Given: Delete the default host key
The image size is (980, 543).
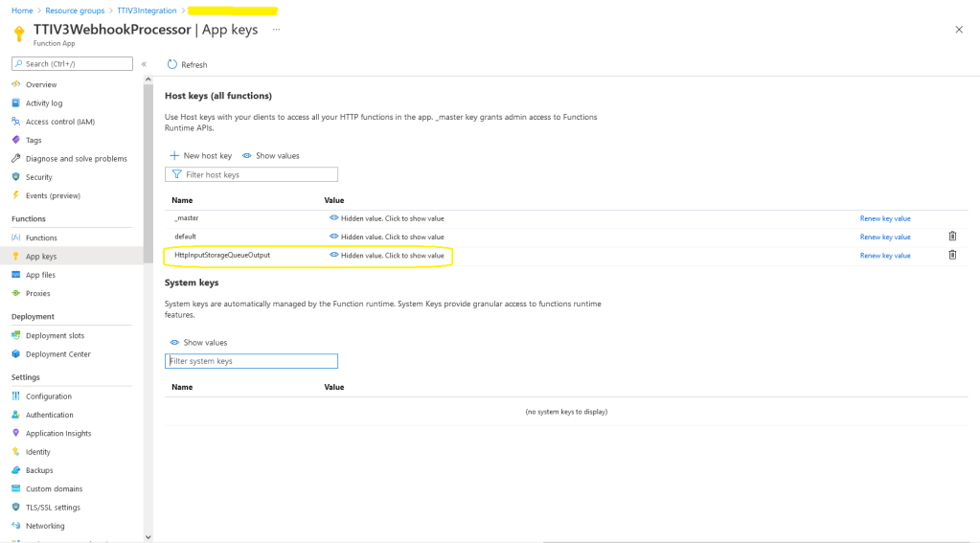Looking at the screenshot, I should [951, 237].
